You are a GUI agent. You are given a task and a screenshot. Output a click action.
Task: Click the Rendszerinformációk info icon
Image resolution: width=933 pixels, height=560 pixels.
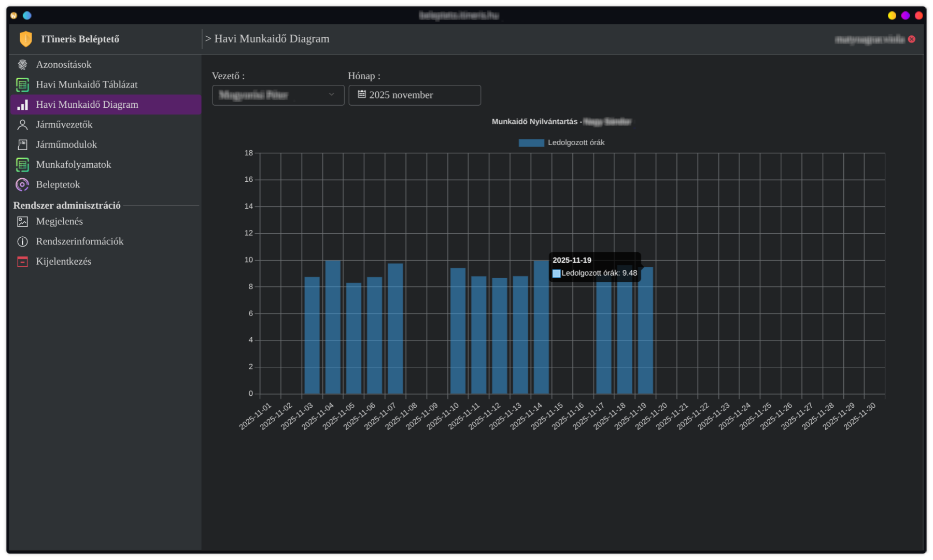22,241
